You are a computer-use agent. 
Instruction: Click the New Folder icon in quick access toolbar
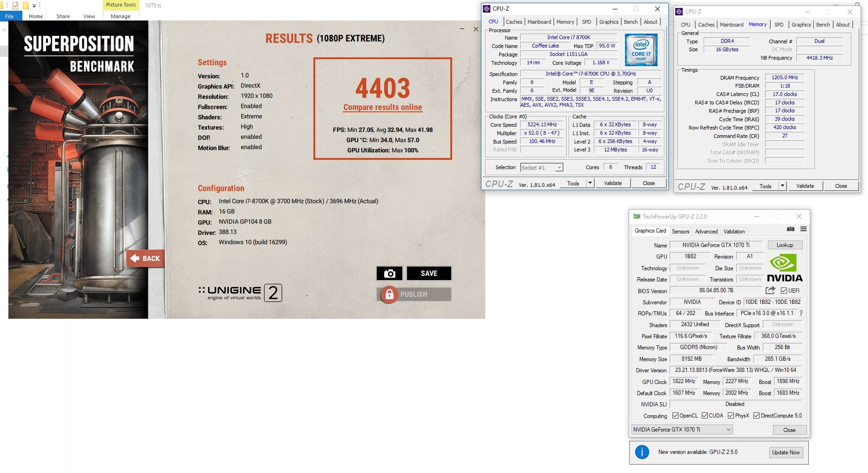pos(26,6)
